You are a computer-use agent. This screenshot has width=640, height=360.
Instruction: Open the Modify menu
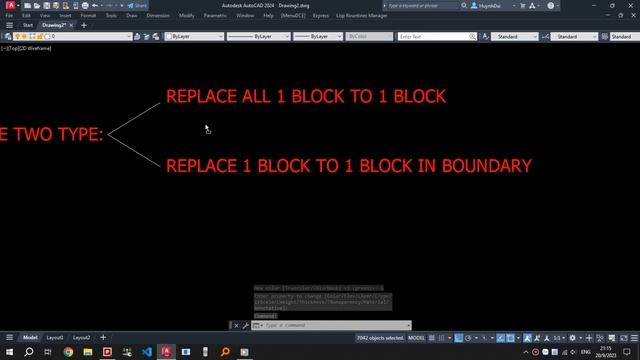pos(187,16)
